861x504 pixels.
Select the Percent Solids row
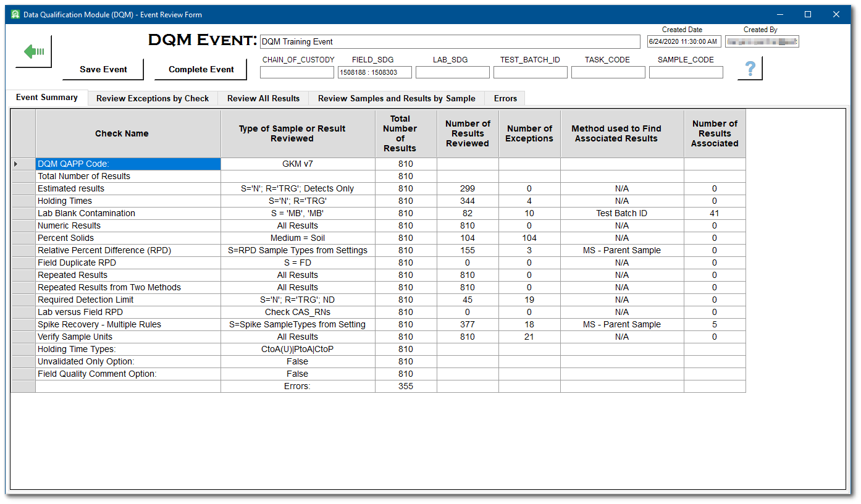[378, 238]
